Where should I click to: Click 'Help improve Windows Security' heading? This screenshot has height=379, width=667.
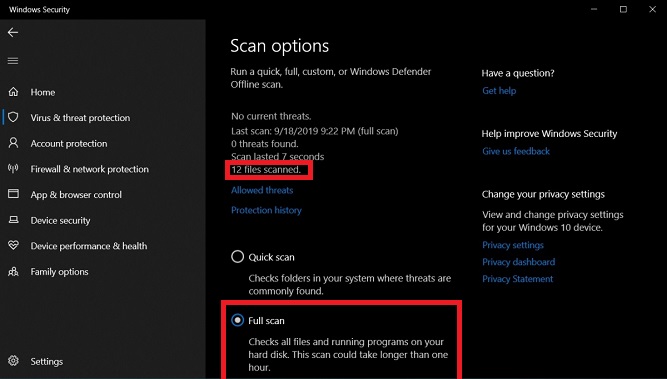[x=549, y=134]
